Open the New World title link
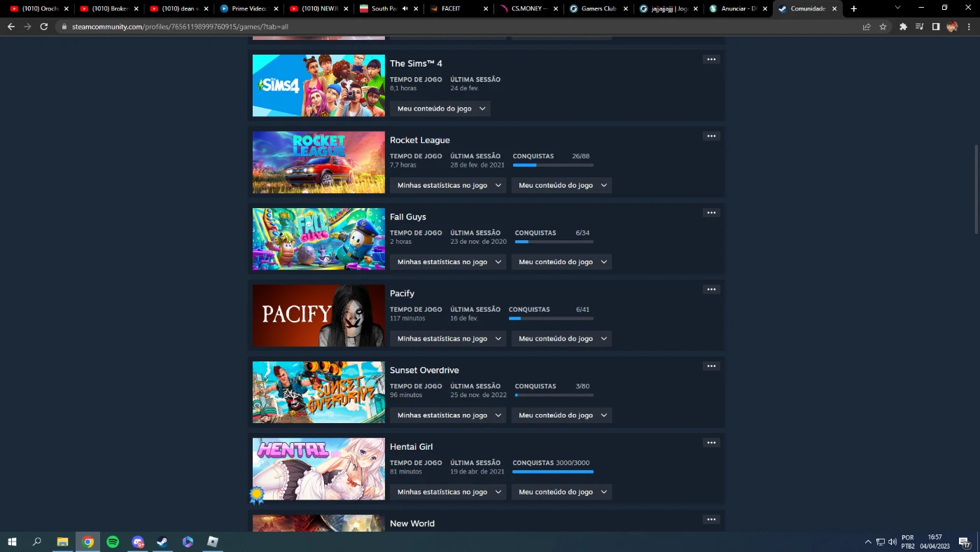 pyautogui.click(x=412, y=523)
